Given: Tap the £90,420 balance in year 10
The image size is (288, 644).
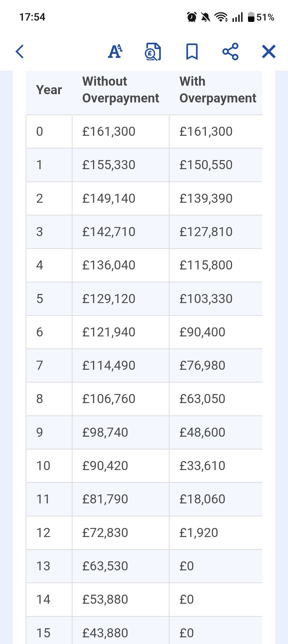Looking at the screenshot, I should (x=105, y=466).
